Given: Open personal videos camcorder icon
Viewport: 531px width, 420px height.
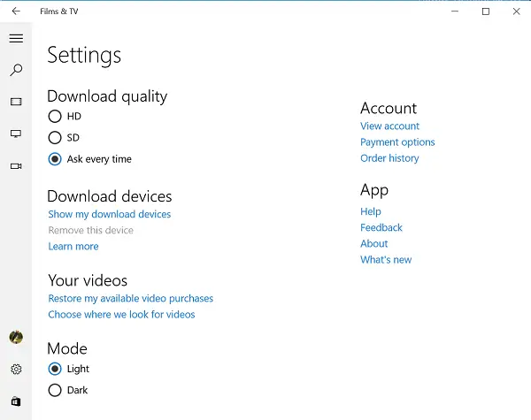Looking at the screenshot, I should [16, 166].
